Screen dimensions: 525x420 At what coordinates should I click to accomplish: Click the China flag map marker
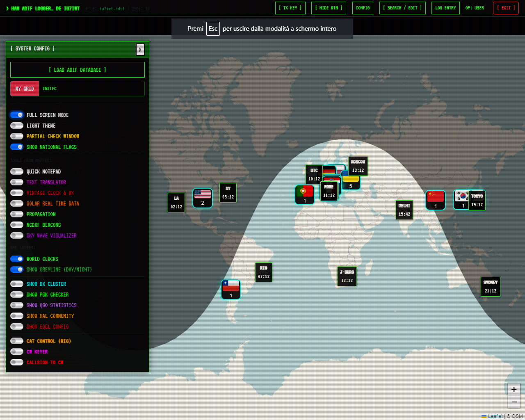(x=435, y=200)
